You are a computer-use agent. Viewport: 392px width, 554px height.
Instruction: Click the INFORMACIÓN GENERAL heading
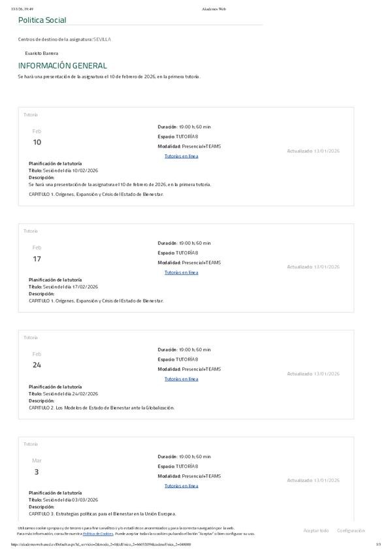(x=63, y=66)
